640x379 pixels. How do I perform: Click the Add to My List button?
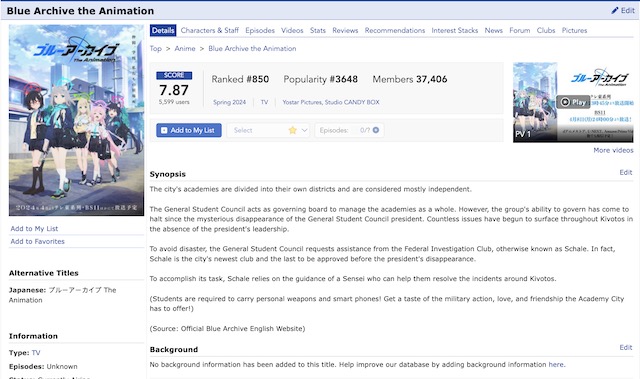pos(189,130)
